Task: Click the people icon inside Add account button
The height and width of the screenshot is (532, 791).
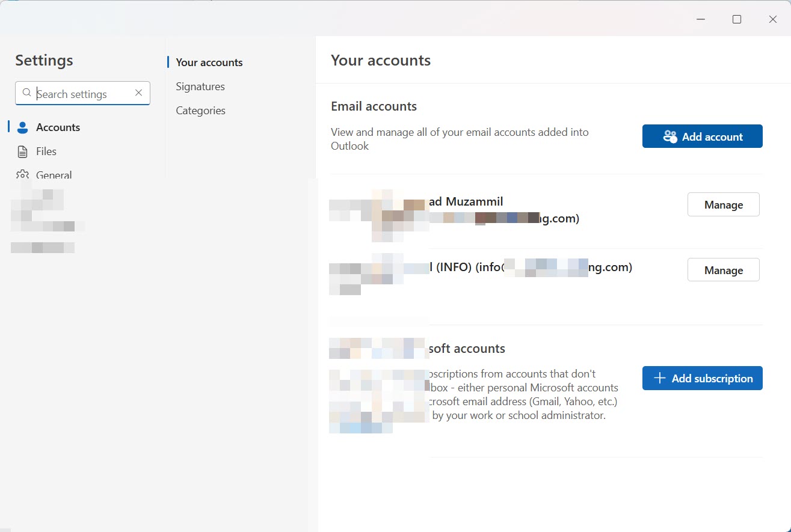Action: pos(669,136)
